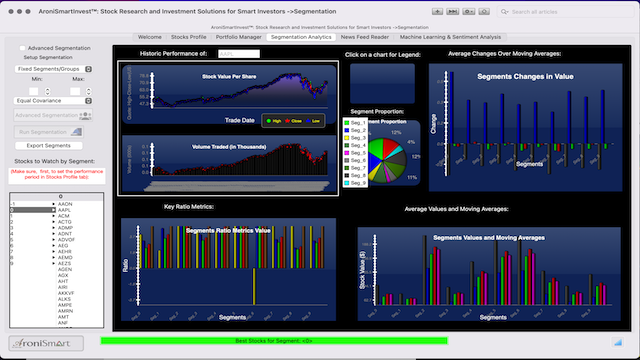Viewport: 640px width, 360px height.
Task: Click the magnifier icon in search field
Action: point(504,12)
